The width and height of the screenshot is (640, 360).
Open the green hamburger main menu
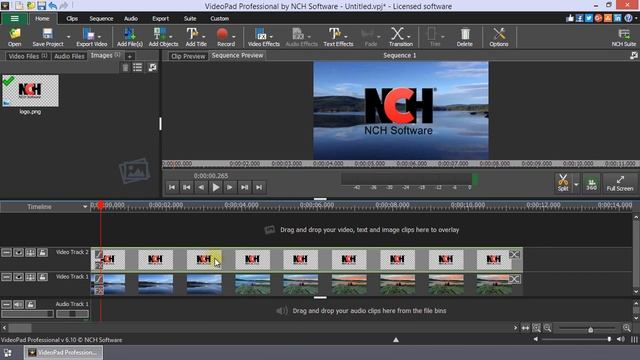coord(14,18)
